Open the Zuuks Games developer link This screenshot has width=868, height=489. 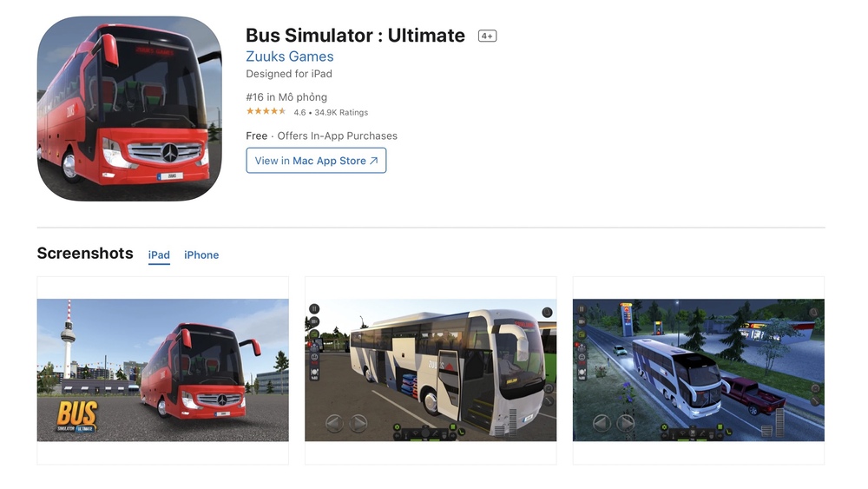pyautogui.click(x=290, y=56)
